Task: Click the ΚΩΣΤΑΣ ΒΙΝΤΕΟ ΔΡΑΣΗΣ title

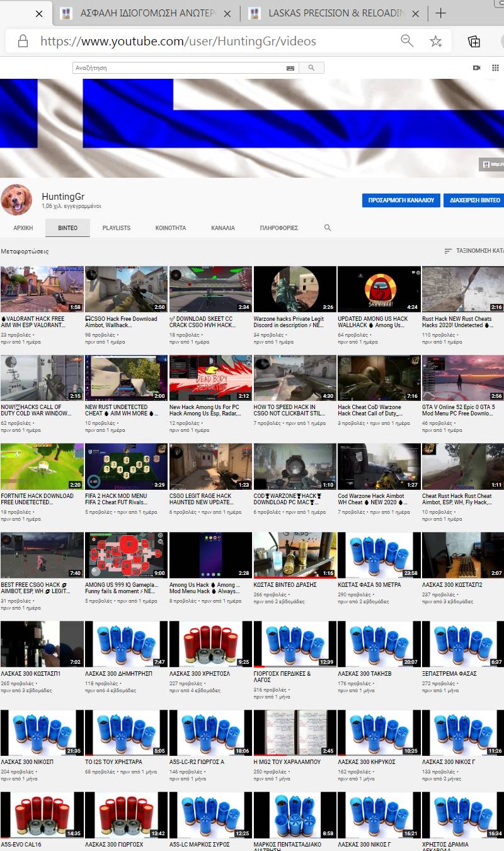Action: click(285, 585)
